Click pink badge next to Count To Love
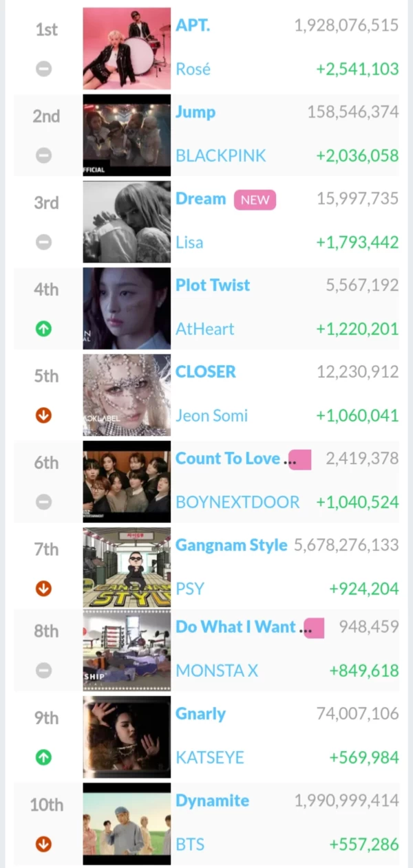The width and height of the screenshot is (413, 868). coord(300,459)
